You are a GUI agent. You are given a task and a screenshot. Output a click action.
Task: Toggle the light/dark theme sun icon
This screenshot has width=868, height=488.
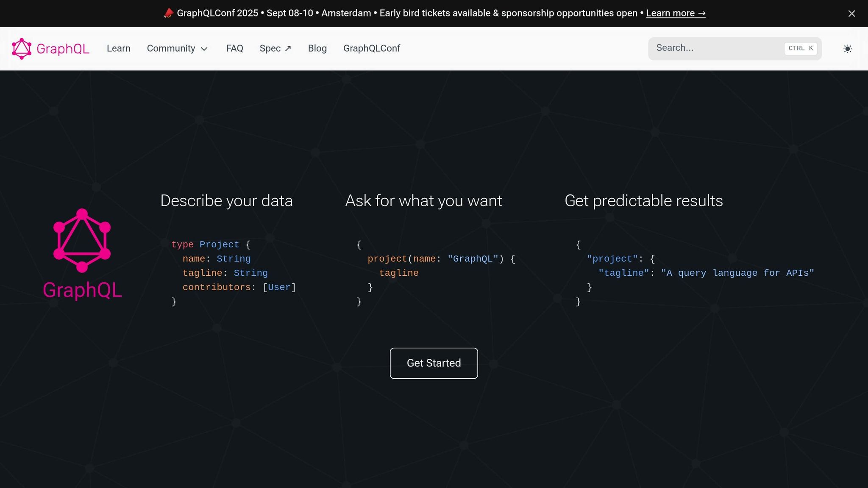point(847,49)
